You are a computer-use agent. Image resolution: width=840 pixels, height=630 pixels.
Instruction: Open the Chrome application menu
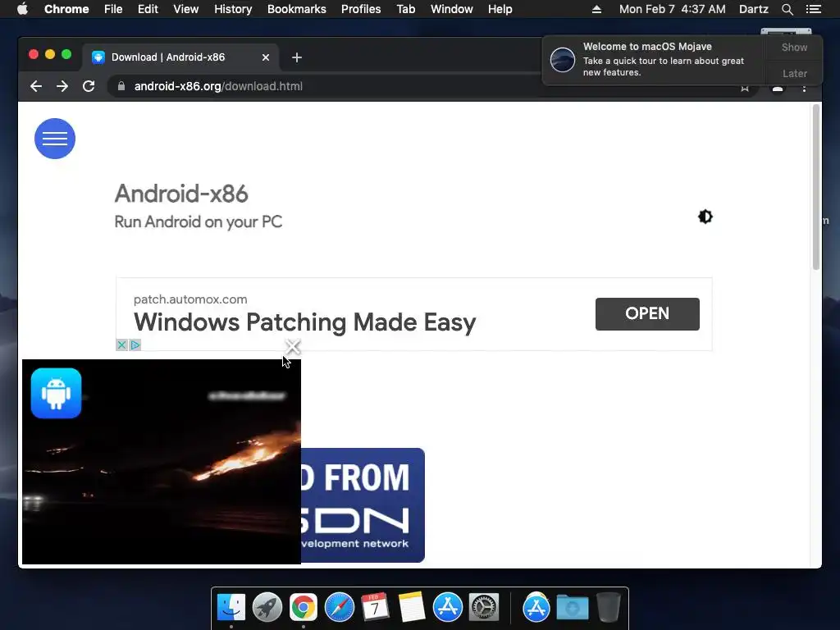pos(66,9)
